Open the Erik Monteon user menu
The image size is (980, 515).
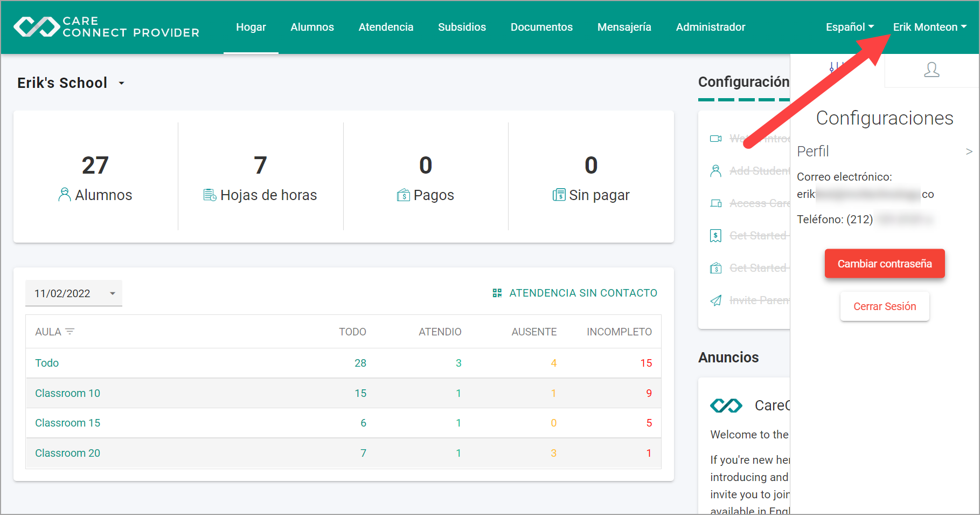tap(929, 27)
